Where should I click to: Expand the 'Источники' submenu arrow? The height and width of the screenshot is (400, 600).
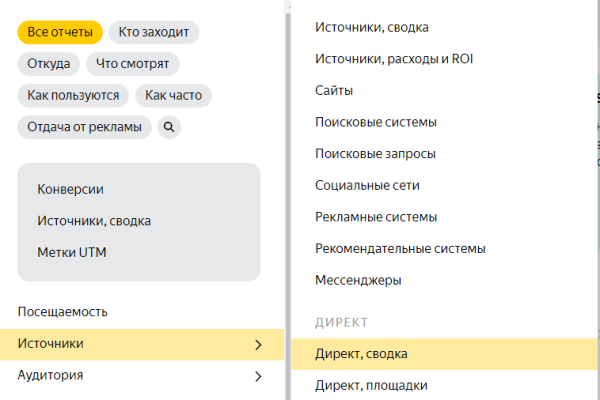pyautogui.click(x=258, y=345)
